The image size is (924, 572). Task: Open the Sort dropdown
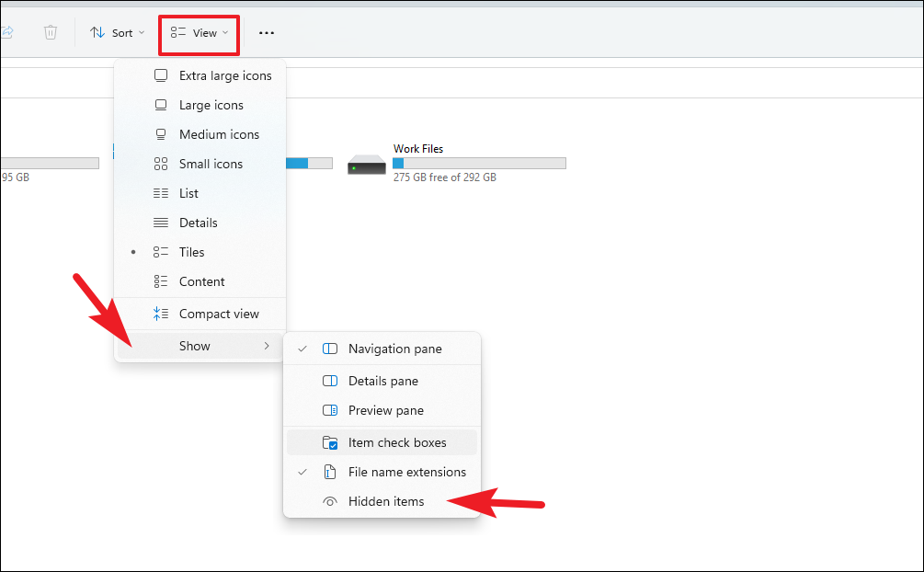pos(117,32)
